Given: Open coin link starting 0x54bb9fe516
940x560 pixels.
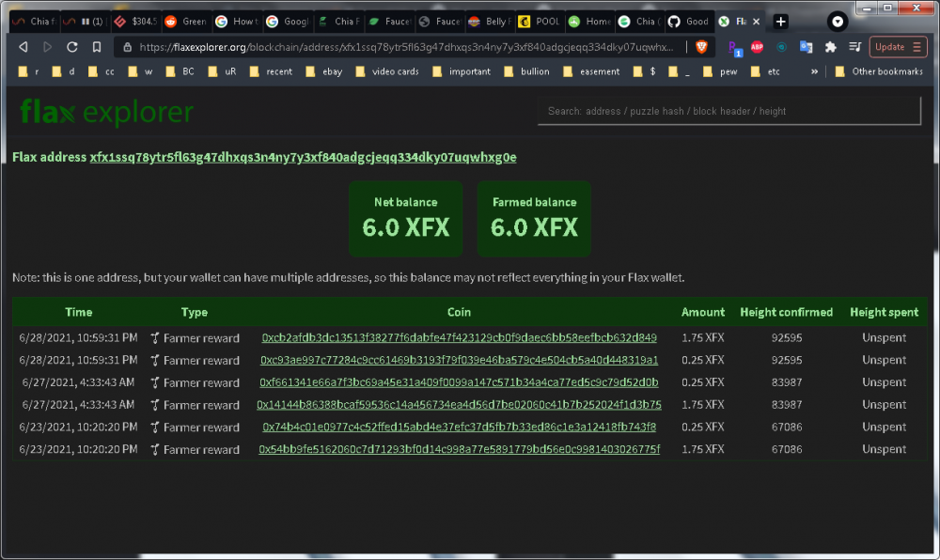Looking at the screenshot, I should (460, 448).
